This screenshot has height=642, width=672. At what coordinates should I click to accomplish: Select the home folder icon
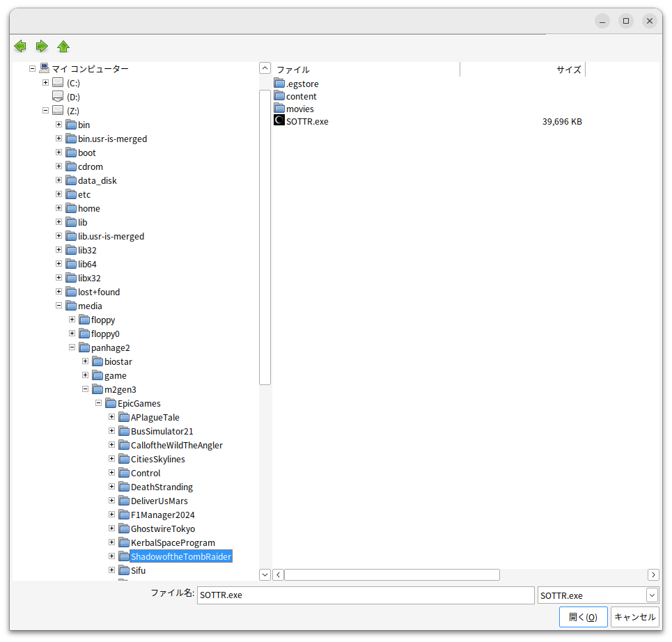pyautogui.click(x=71, y=208)
